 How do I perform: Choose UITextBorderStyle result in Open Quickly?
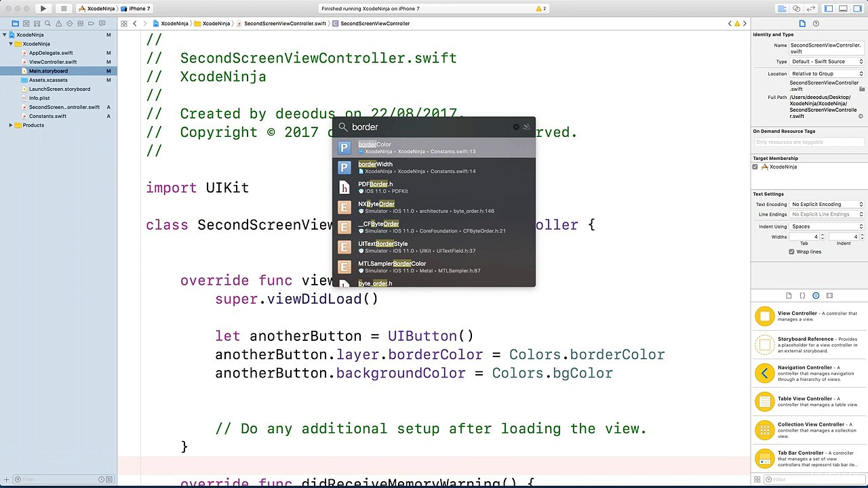(434, 247)
